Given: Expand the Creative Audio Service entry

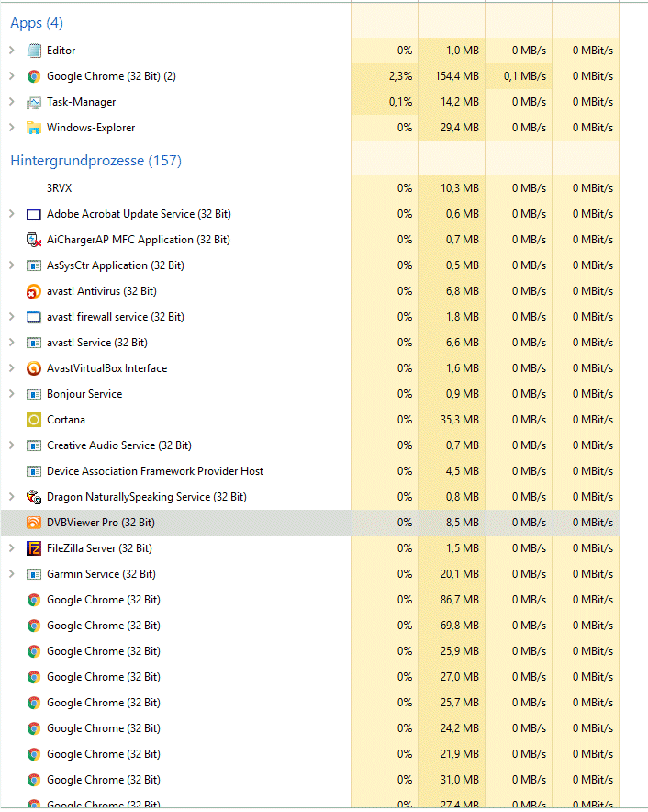Looking at the screenshot, I should [x=11, y=445].
